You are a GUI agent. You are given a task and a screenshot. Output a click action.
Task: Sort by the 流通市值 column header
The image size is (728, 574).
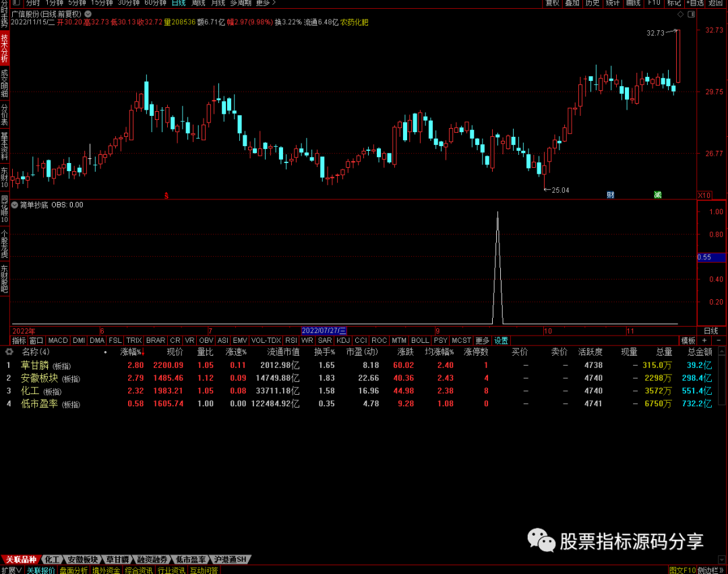tap(282, 352)
